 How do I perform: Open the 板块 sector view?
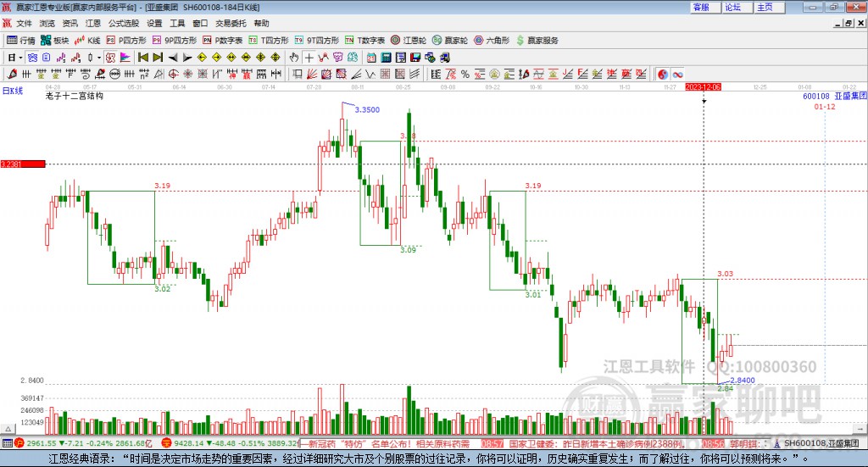coord(54,41)
